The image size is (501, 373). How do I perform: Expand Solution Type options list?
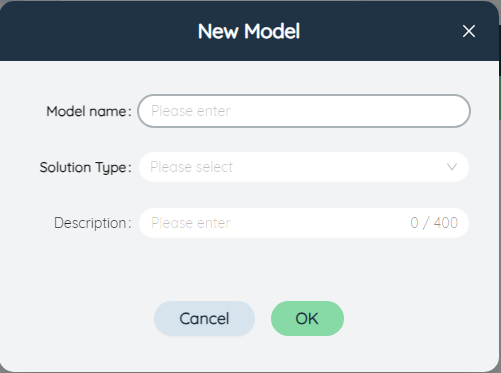pos(304,167)
